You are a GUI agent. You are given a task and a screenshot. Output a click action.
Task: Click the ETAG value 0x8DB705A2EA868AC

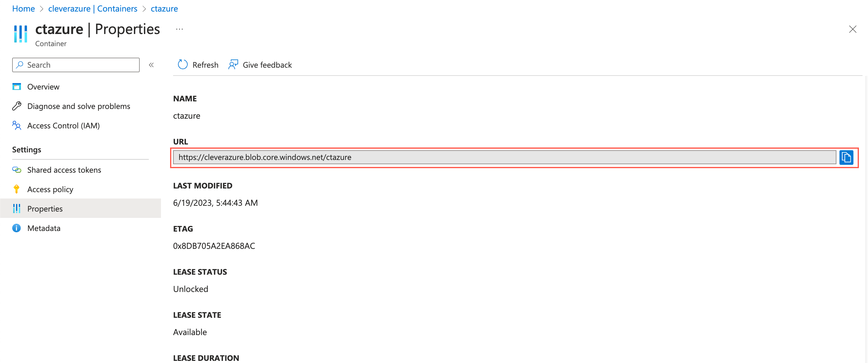[x=214, y=246]
